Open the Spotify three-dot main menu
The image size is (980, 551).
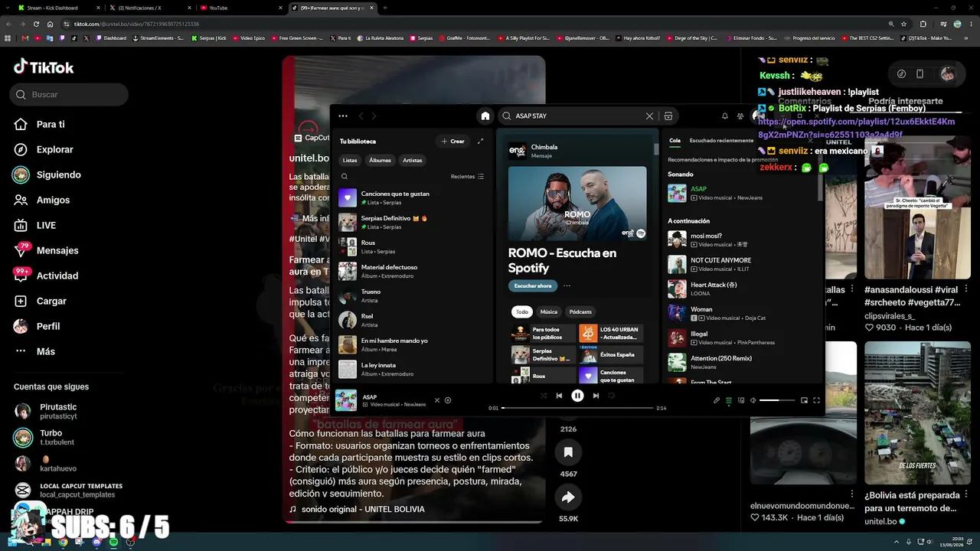click(x=343, y=116)
